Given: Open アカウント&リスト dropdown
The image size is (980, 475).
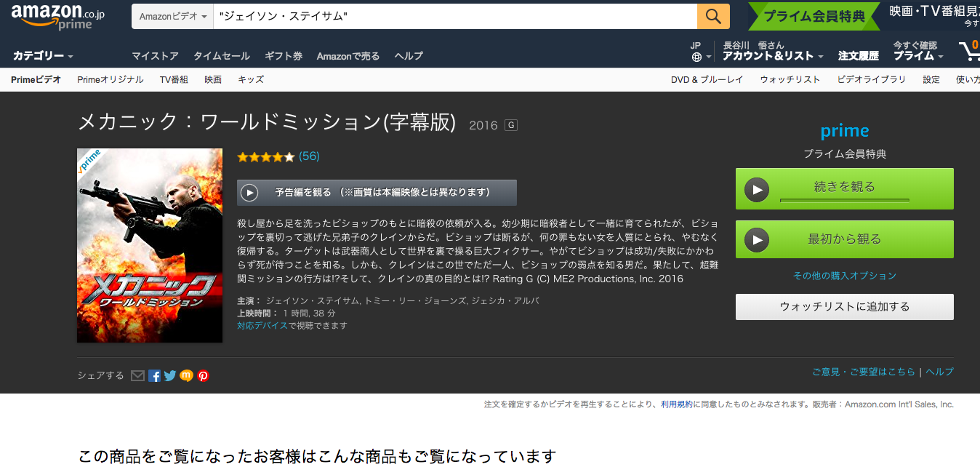Looking at the screenshot, I should [773, 56].
